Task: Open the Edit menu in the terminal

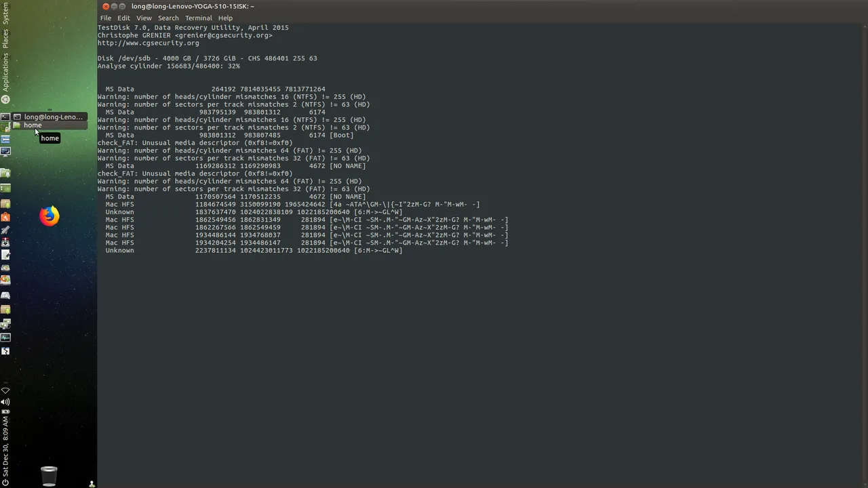Action: pos(123,18)
